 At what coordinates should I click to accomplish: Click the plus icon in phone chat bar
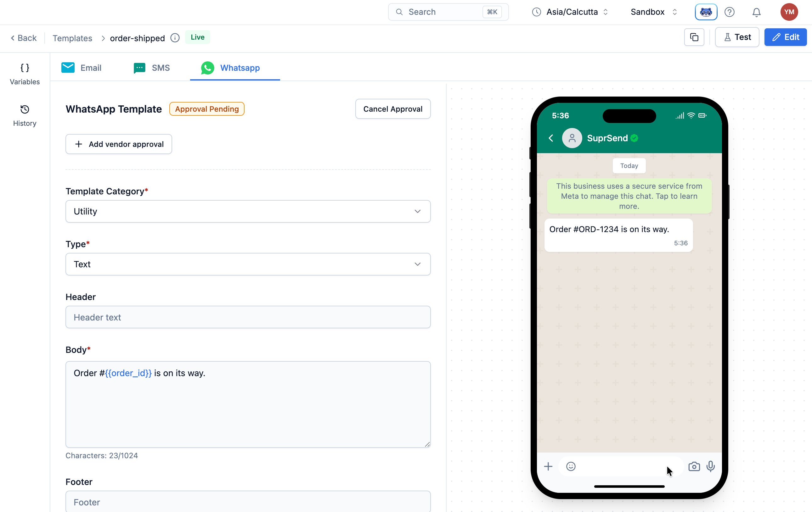coord(548,466)
